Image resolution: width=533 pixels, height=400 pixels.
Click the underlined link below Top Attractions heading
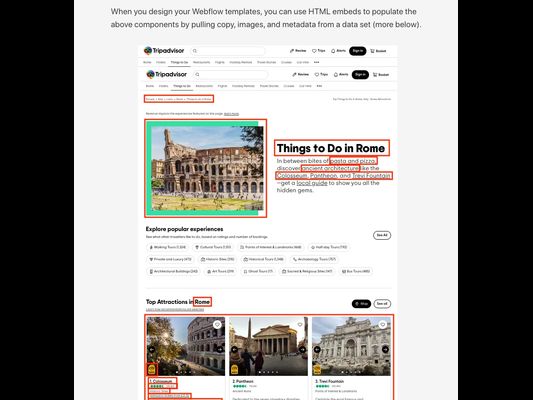coord(175,310)
